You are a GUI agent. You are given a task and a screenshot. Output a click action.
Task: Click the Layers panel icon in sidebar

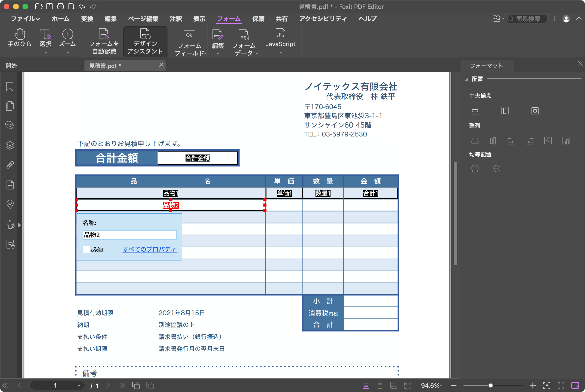[x=10, y=146]
